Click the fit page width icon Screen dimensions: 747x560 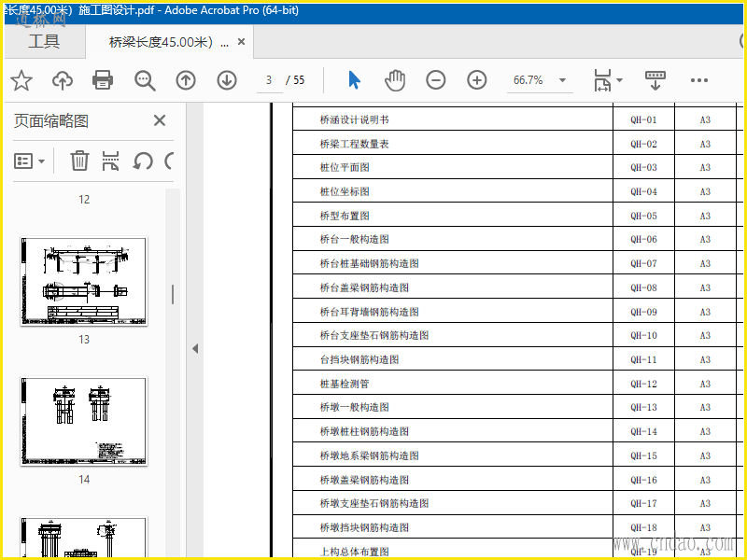[x=602, y=80]
